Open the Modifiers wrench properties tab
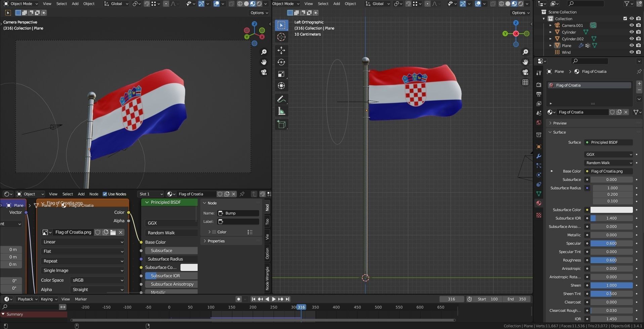 pos(539,156)
